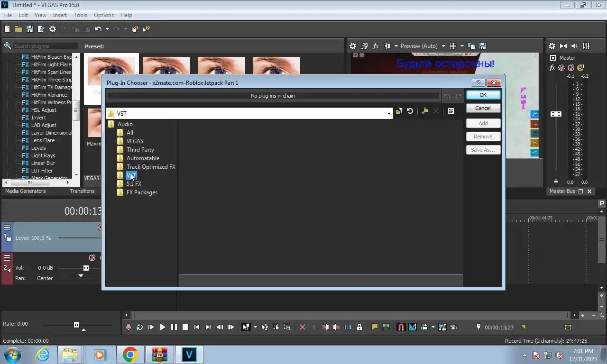Insert a marker with the marker icon

tap(375, 327)
